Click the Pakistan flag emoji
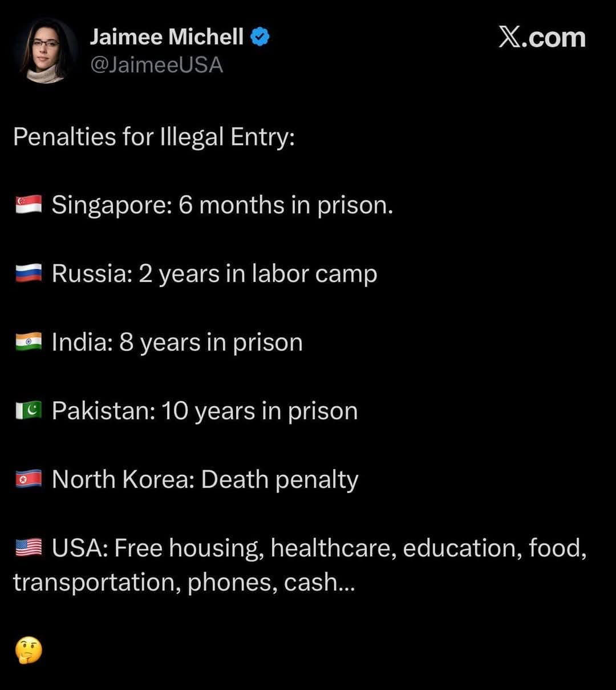616x690 pixels. pyautogui.click(x=29, y=411)
